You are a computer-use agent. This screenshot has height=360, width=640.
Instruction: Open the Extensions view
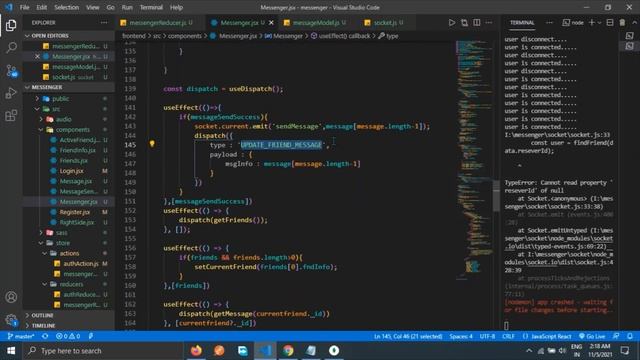tap(11, 116)
